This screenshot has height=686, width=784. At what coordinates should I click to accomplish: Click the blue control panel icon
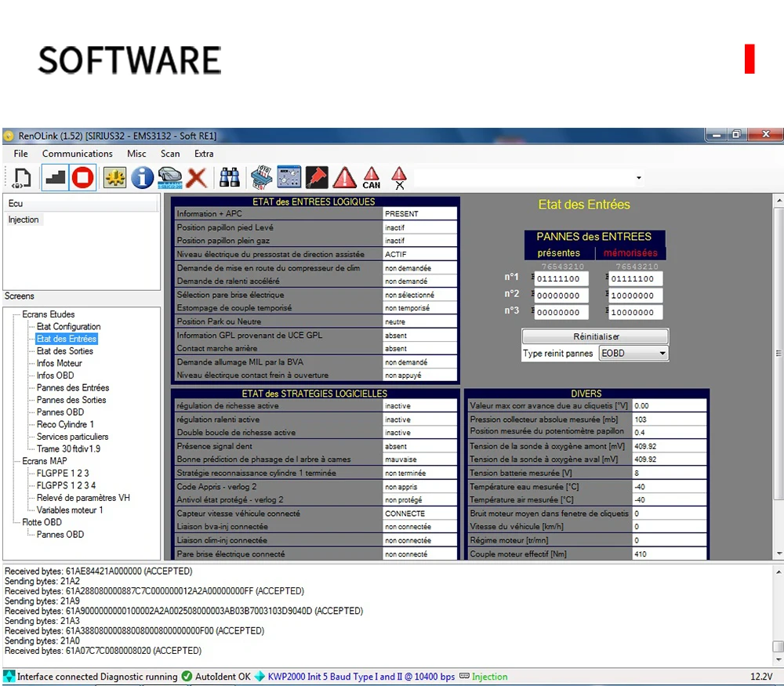(289, 177)
